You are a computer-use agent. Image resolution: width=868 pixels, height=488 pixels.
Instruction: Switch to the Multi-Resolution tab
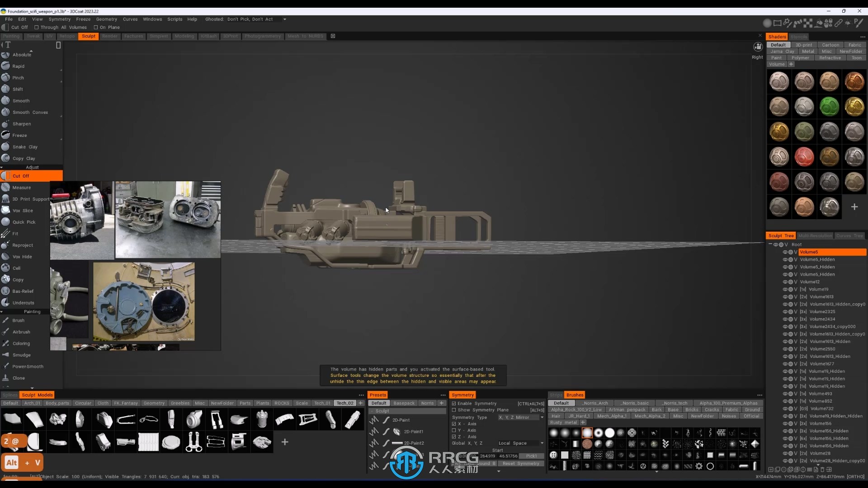pyautogui.click(x=815, y=236)
